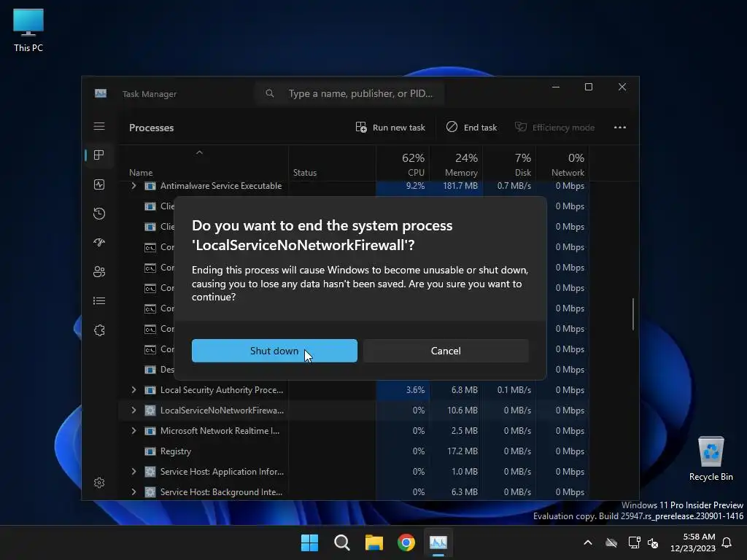This screenshot has height=560, width=747.
Task: Open the Windows Start button
Action: (x=309, y=542)
